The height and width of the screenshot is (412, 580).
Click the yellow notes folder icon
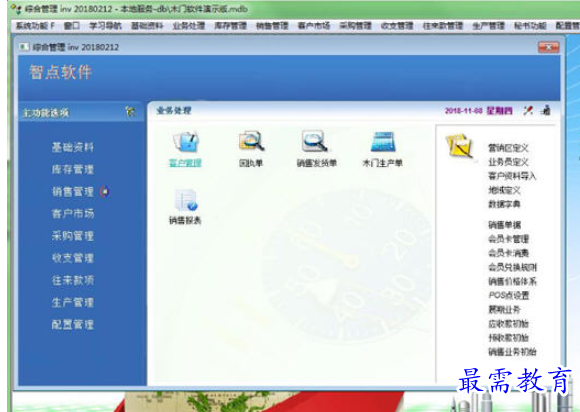(x=459, y=146)
